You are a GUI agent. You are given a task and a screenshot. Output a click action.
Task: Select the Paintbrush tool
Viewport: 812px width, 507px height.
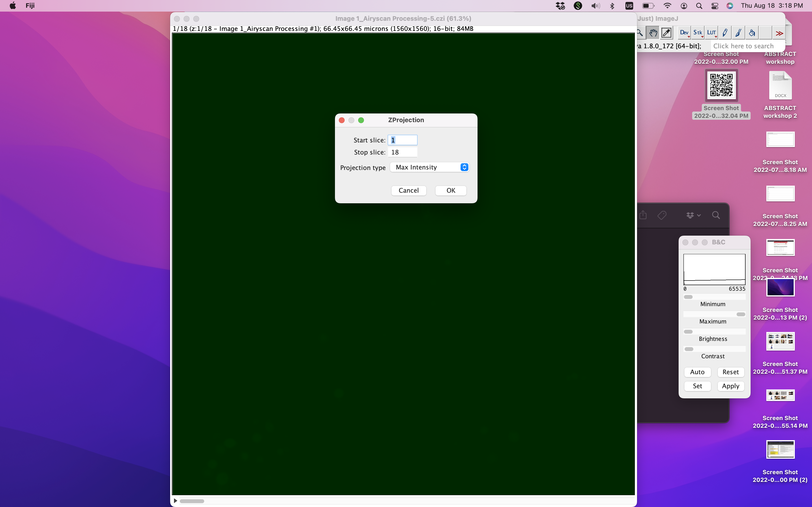pyautogui.click(x=738, y=33)
